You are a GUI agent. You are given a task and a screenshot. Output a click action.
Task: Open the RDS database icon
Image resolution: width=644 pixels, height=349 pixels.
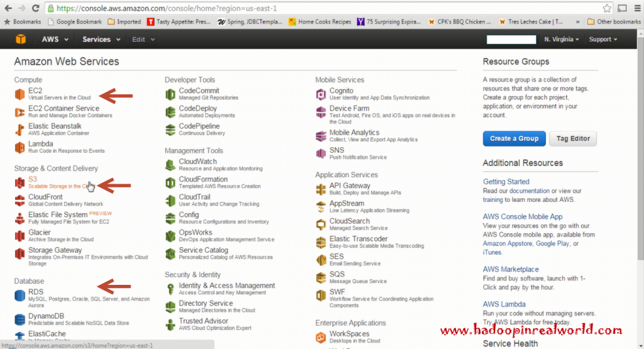pos(20,296)
